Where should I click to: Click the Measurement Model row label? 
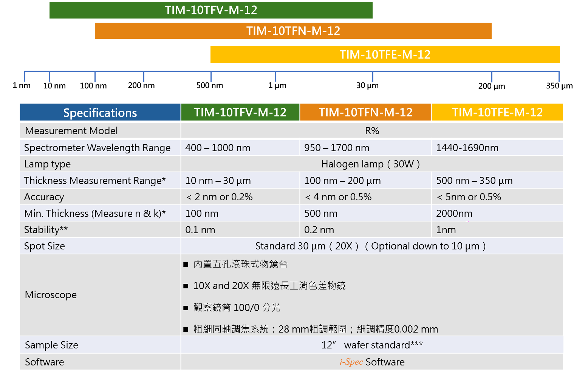pos(71,131)
